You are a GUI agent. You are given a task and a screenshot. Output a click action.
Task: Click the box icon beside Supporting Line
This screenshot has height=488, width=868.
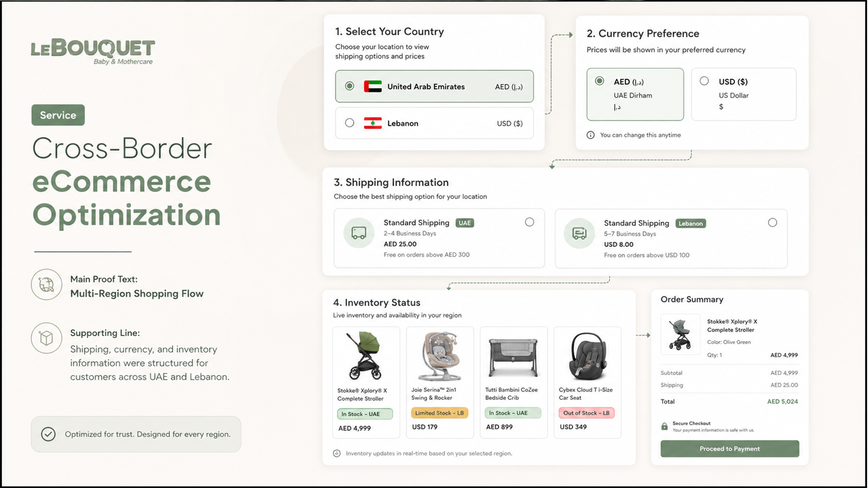tap(47, 338)
